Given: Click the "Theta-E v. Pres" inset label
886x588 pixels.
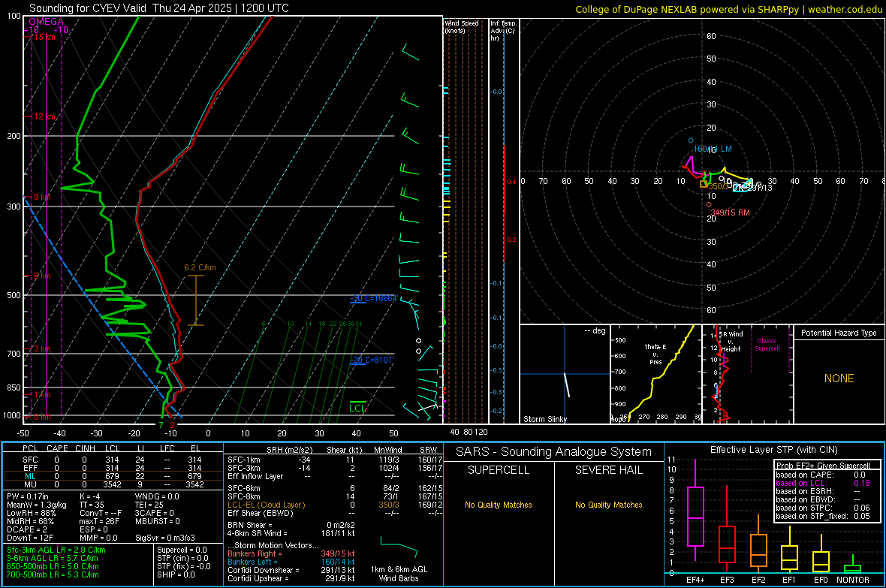Looking at the screenshot, I should click(655, 354).
